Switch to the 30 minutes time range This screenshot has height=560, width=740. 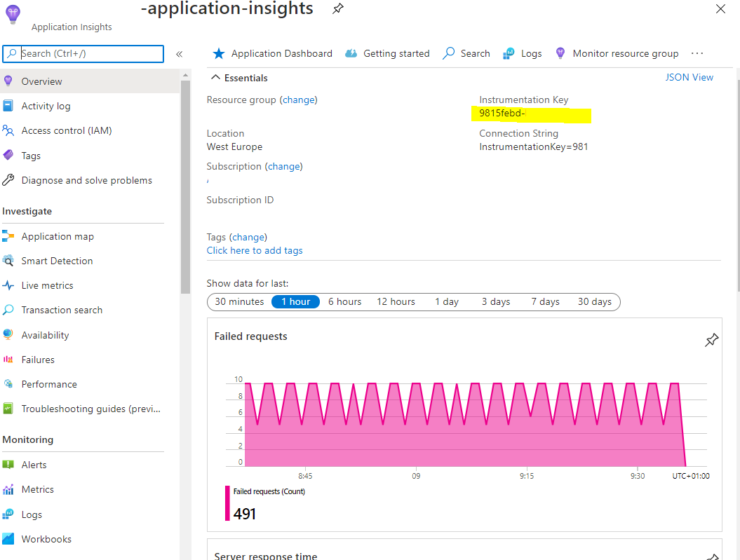pyautogui.click(x=238, y=301)
